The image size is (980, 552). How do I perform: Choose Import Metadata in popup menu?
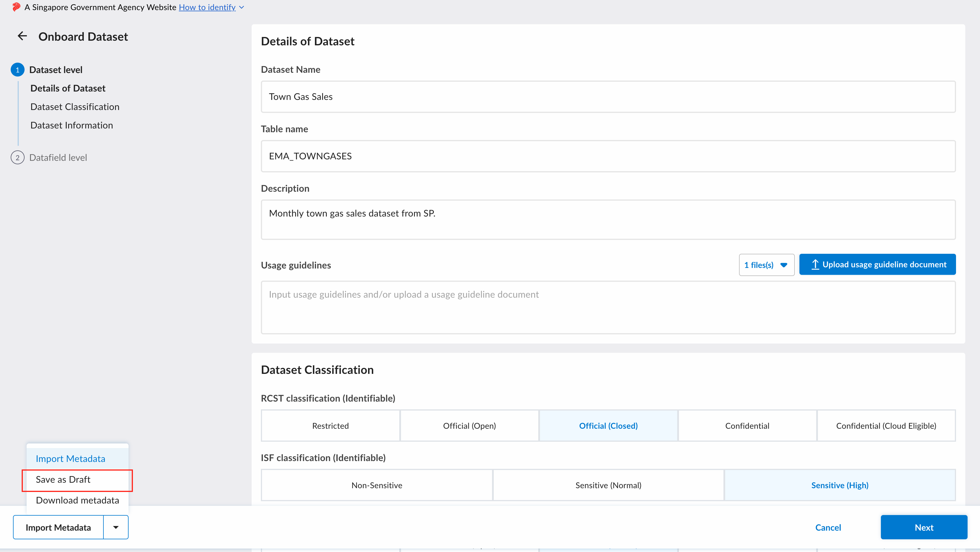[78, 458]
